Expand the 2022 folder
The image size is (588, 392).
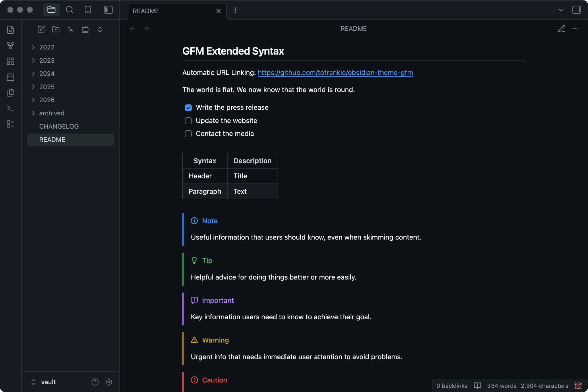click(33, 47)
